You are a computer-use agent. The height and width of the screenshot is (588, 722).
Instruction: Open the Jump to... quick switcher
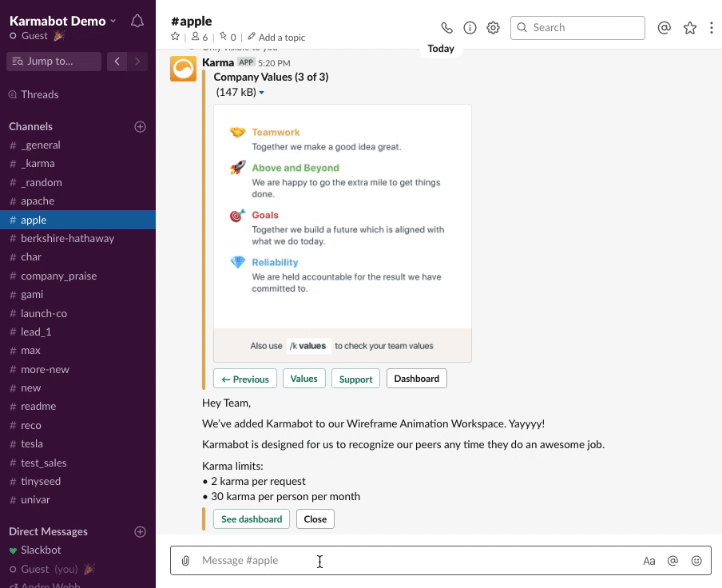(x=54, y=62)
